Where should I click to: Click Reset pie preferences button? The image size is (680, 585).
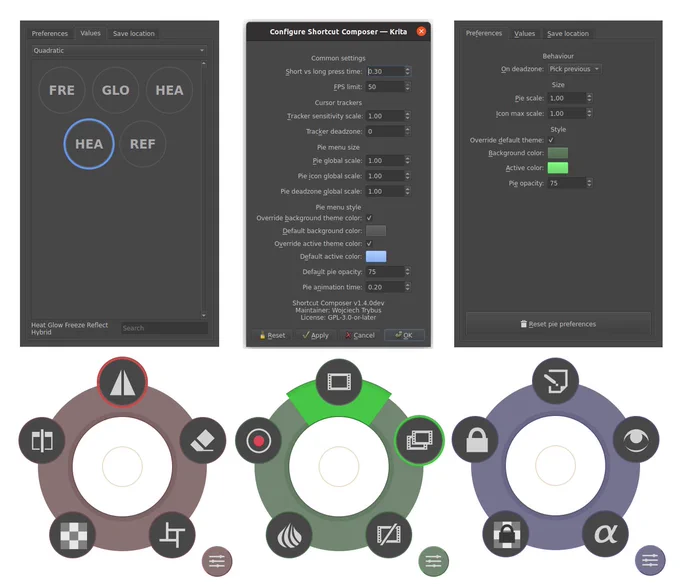tap(558, 324)
